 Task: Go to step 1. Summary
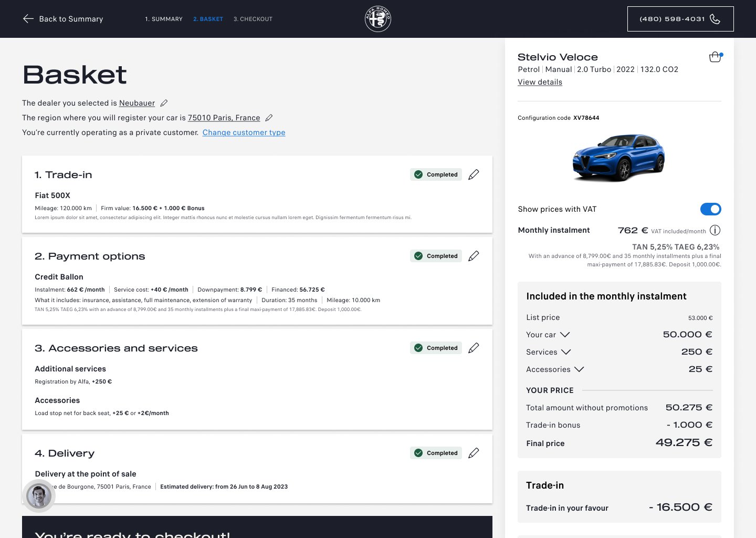(164, 19)
